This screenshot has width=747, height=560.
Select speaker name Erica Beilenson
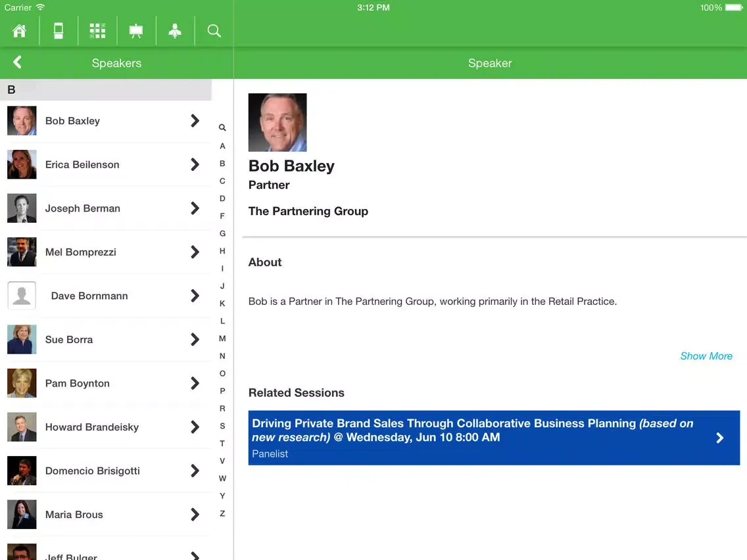coord(82,165)
